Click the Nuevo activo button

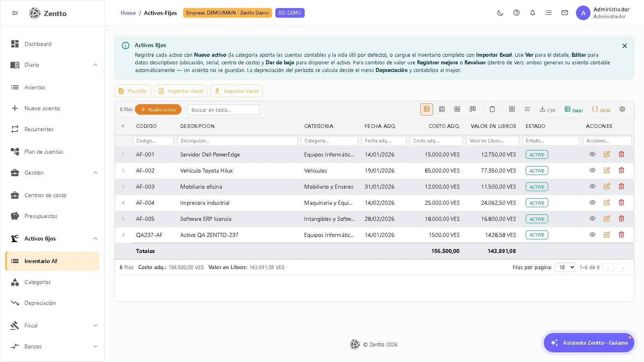click(158, 109)
